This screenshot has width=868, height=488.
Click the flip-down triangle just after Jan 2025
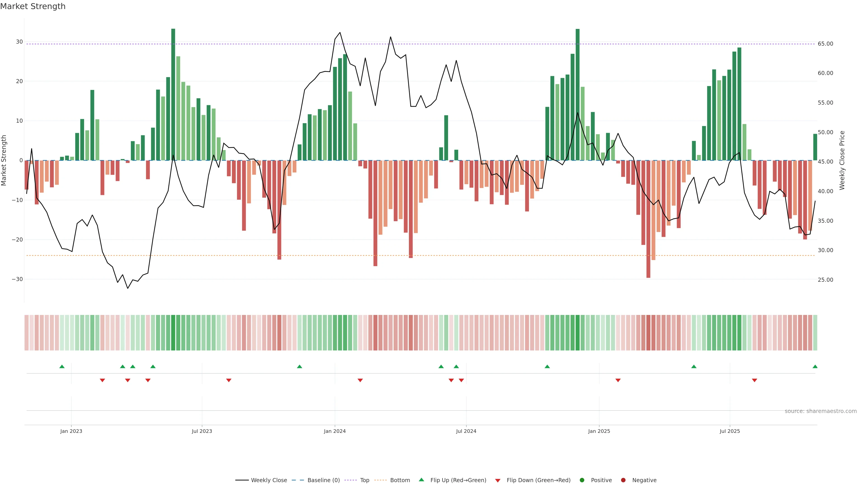pyautogui.click(x=618, y=380)
